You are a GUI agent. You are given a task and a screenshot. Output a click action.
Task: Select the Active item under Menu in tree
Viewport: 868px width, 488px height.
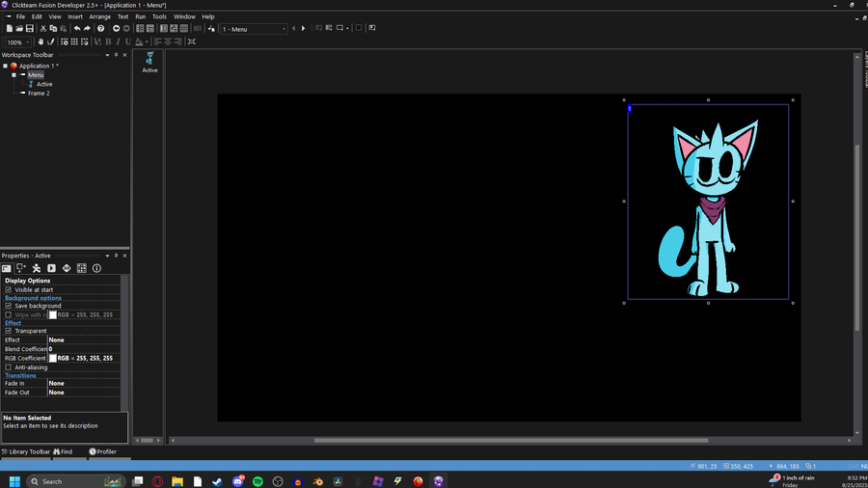pos(44,85)
